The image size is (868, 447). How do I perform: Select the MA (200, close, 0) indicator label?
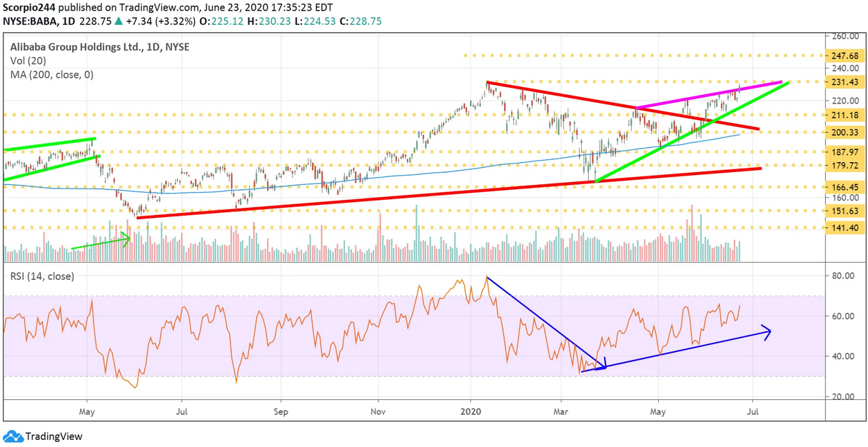[x=51, y=74]
